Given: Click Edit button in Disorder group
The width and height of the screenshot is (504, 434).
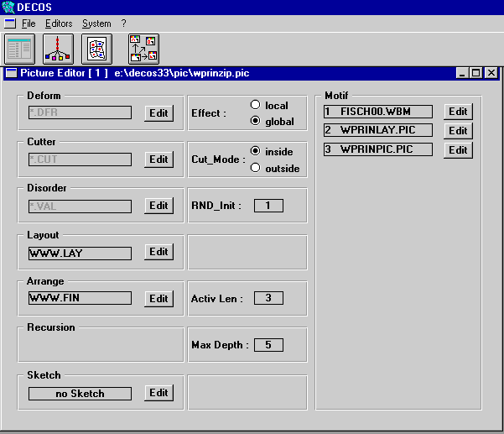Looking at the screenshot, I should (158, 206).
